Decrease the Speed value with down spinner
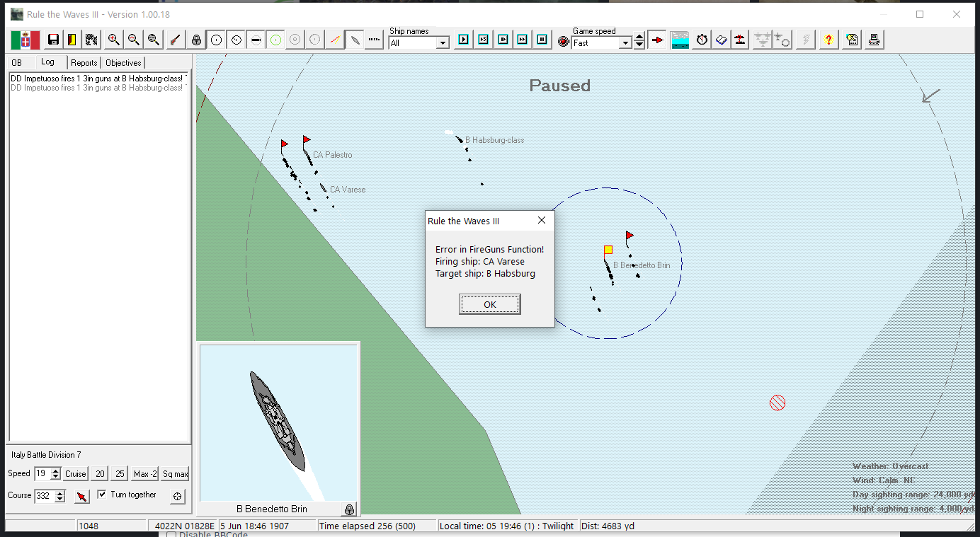The image size is (980, 537). pyautogui.click(x=56, y=478)
